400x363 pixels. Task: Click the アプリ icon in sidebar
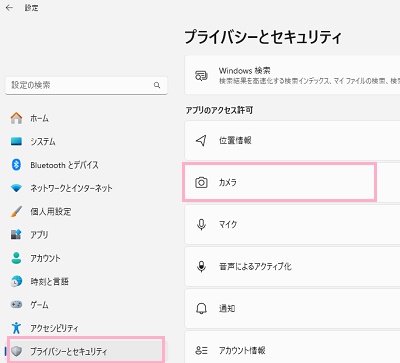(x=16, y=235)
